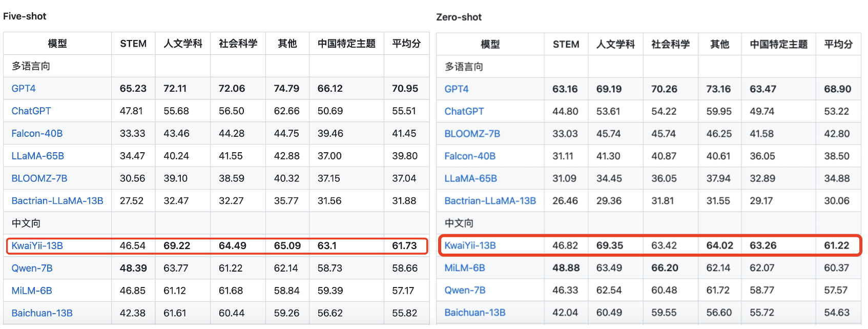Click BLOOMZ-7B link in the Five-shot table

(x=39, y=178)
